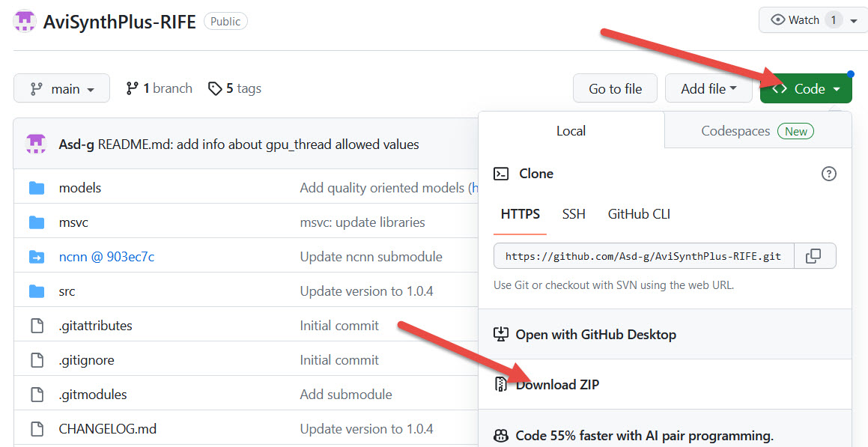
Task: Click the tags icon beside 5 tags
Action: [x=216, y=89]
